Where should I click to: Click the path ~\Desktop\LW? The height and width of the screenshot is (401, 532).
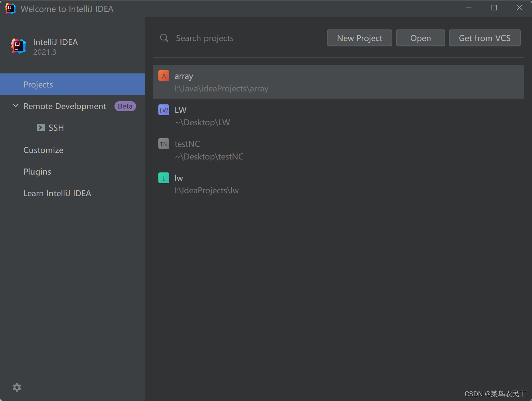coord(202,122)
